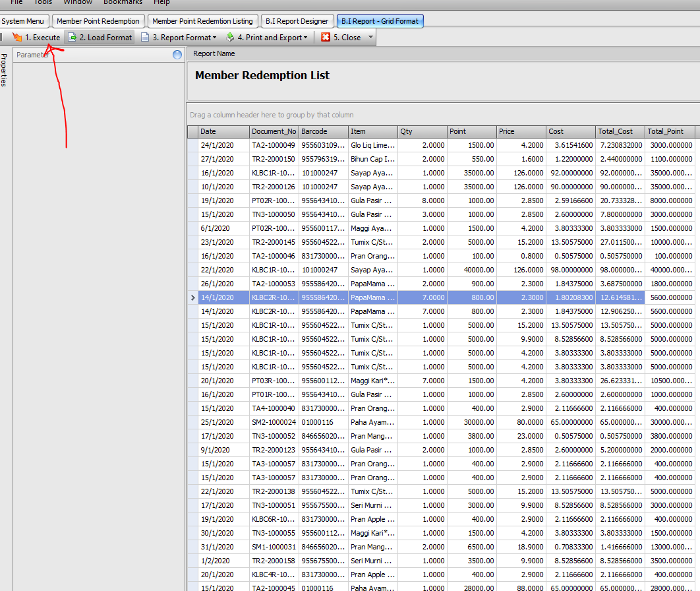The image size is (700, 591).
Task: Expand the toolbar overflow options arrow
Action: pyautogui.click(x=370, y=38)
